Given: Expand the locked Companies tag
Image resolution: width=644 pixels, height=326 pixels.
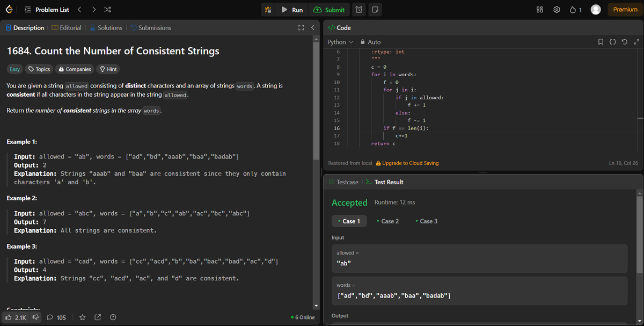Looking at the screenshot, I should tap(75, 69).
